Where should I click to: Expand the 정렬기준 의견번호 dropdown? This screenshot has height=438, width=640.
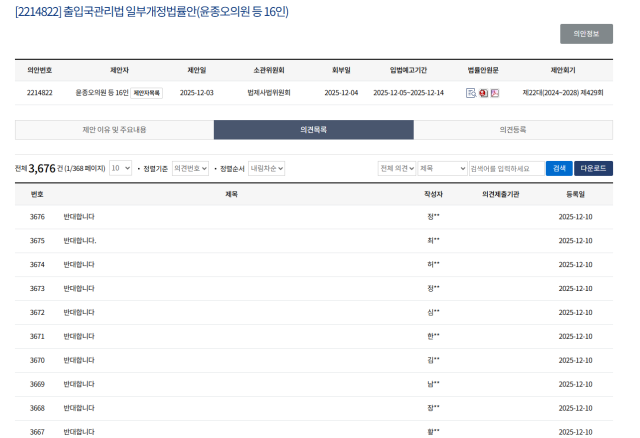pos(190,168)
